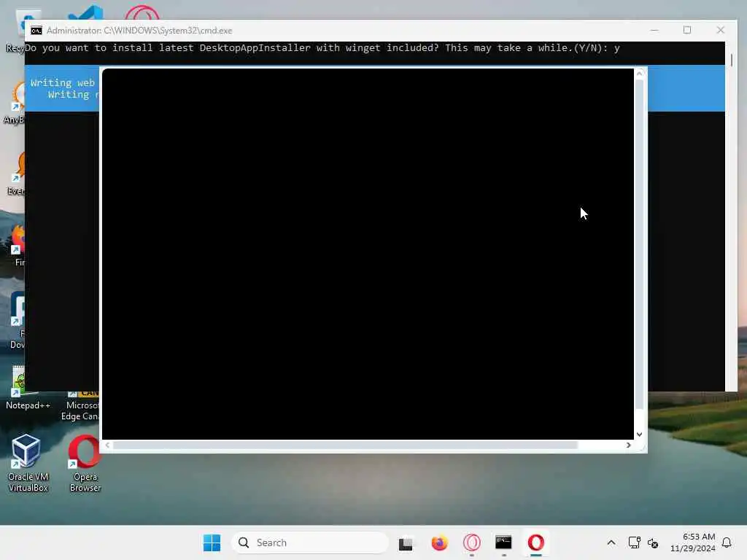Viewport: 747px width, 560px height.
Task: Open Oracle VM VirtualBox desktop shortcut
Action: pyautogui.click(x=28, y=462)
